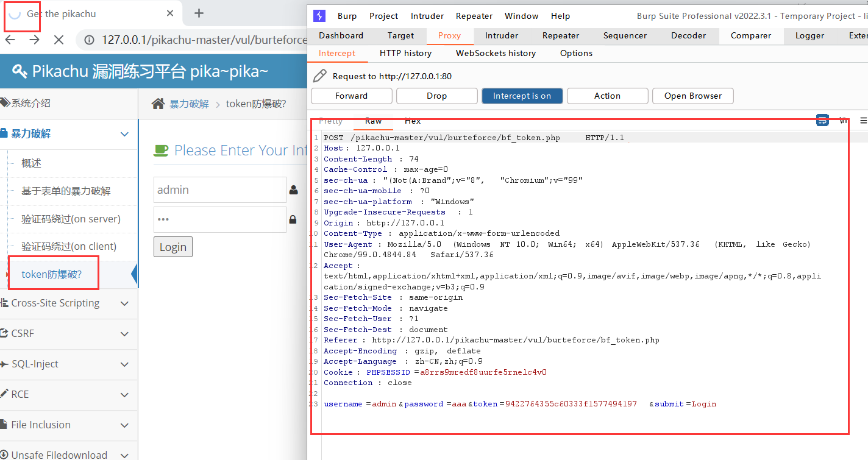Screen dimensions: 868x460
Task: Toggle line wrap icon in message editor
Action: pyautogui.click(x=822, y=121)
